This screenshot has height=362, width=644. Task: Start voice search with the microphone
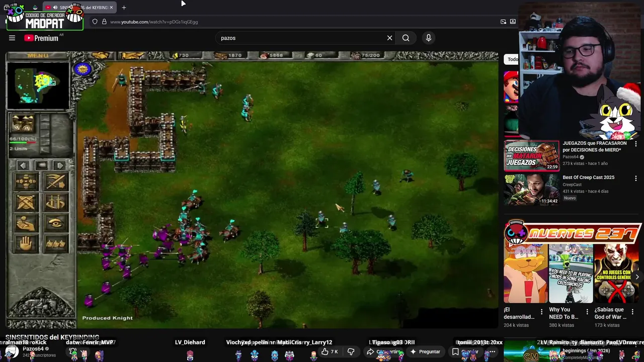point(429,38)
